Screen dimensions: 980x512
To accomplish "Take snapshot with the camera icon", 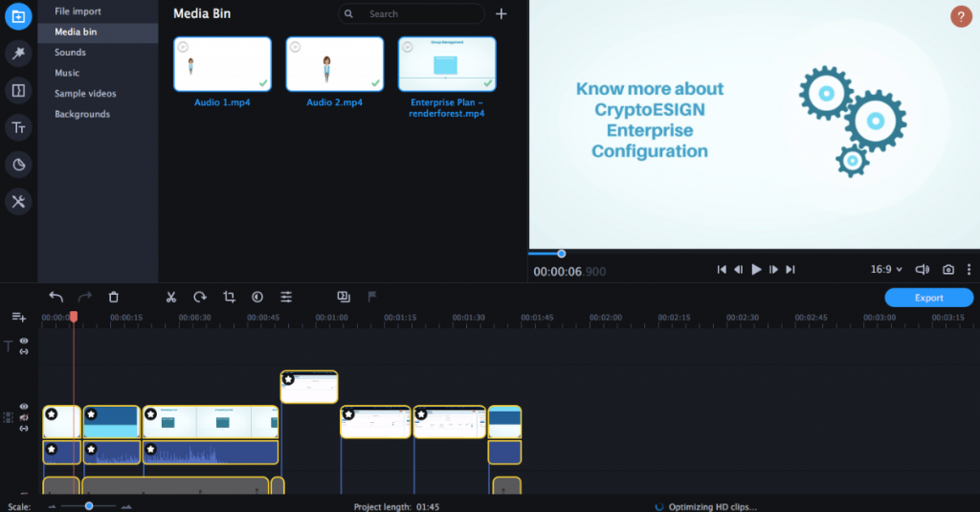I will (x=948, y=270).
